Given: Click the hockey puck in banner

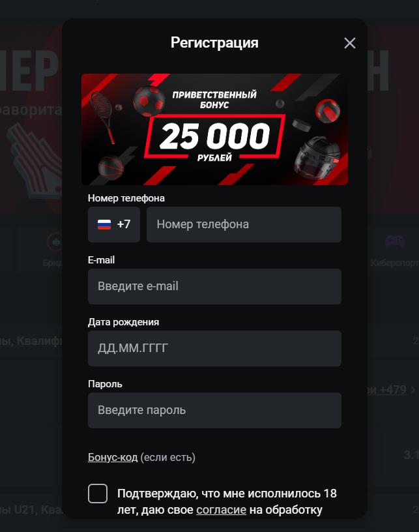Looking at the screenshot, I should tap(301, 125).
